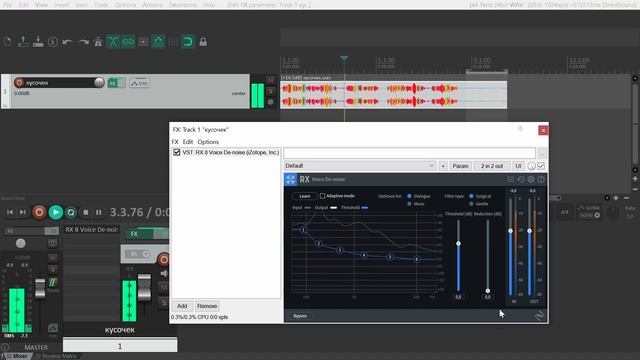Open the trim envelope button
Image resolution: width=640 pixels, height=360 pixels.
[x=139, y=83]
